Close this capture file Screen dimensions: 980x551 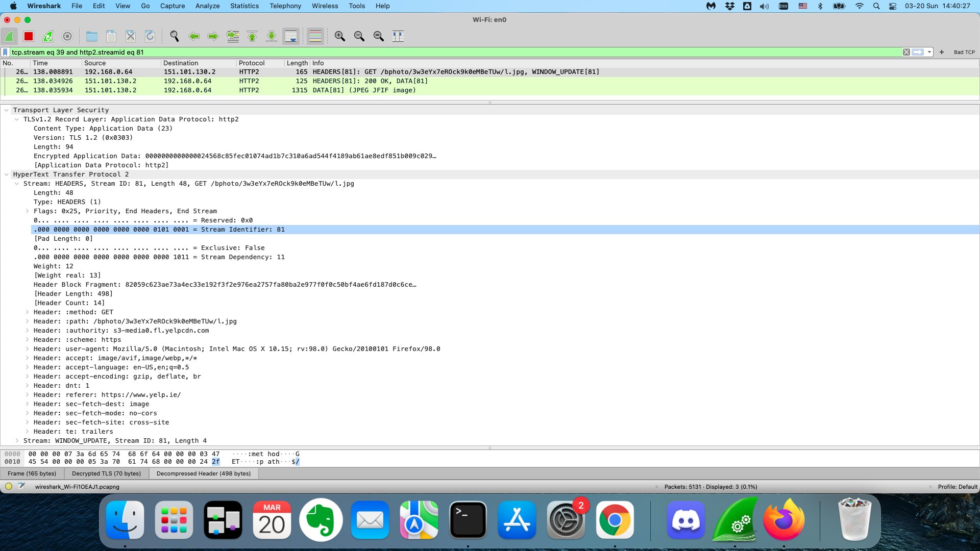[x=131, y=36]
